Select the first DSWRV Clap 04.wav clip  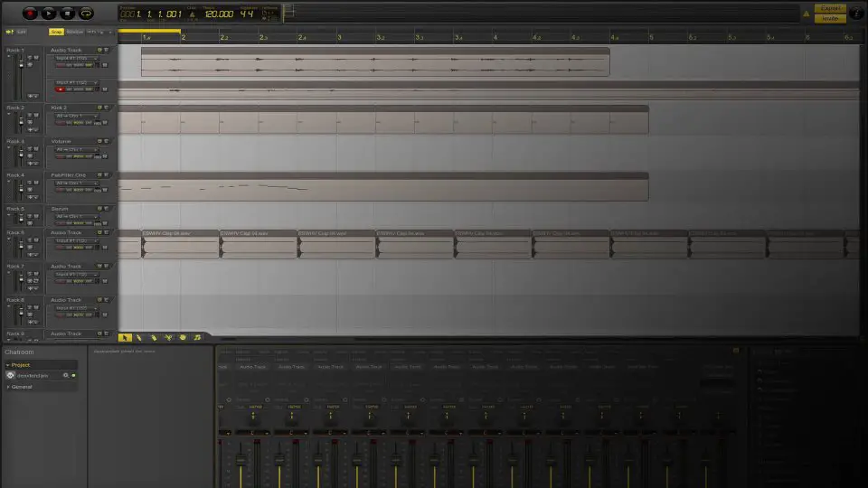[x=181, y=244]
